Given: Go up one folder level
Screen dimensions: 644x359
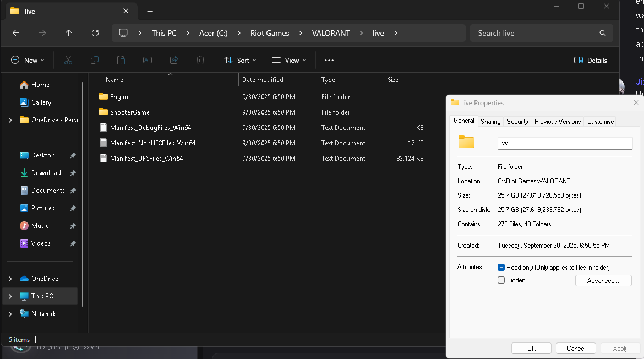Looking at the screenshot, I should tap(68, 33).
